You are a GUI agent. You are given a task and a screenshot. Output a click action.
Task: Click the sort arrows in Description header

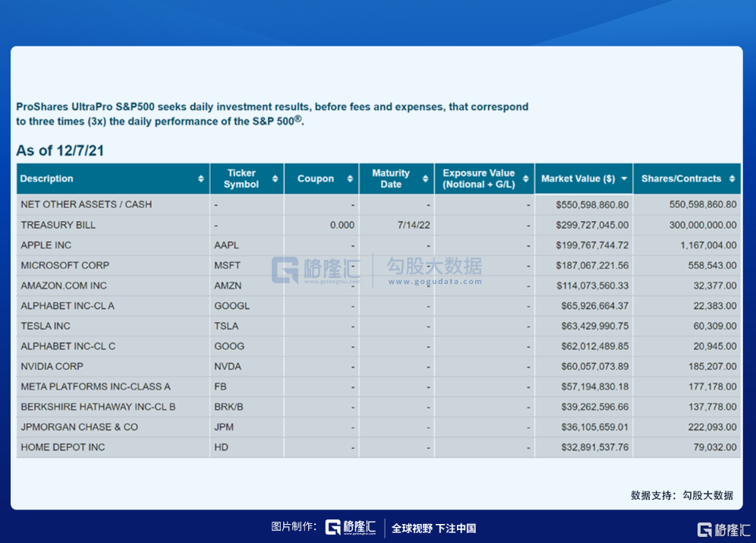point(201,179)
